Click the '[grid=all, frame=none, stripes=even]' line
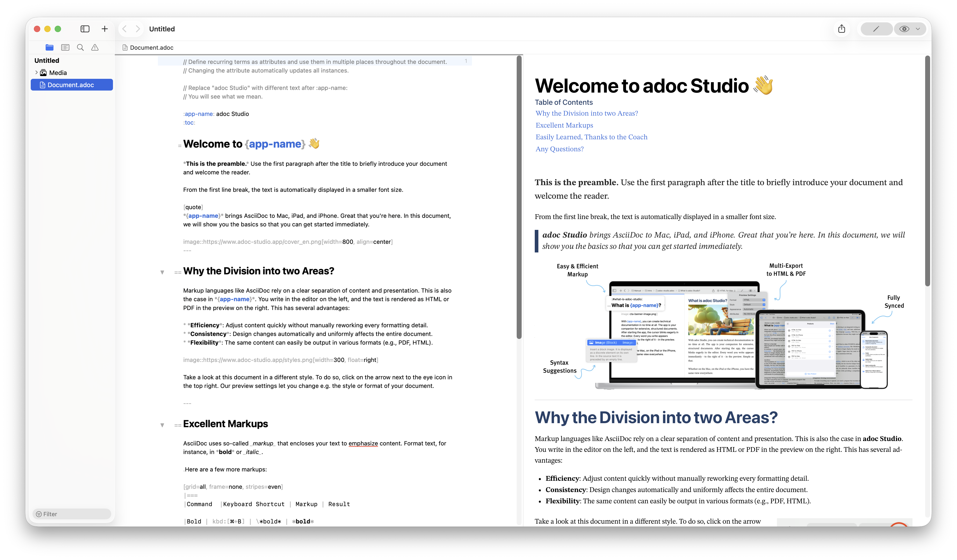This screenshot has height=560, width=957. pyautogui.click(x=233, y=487)
